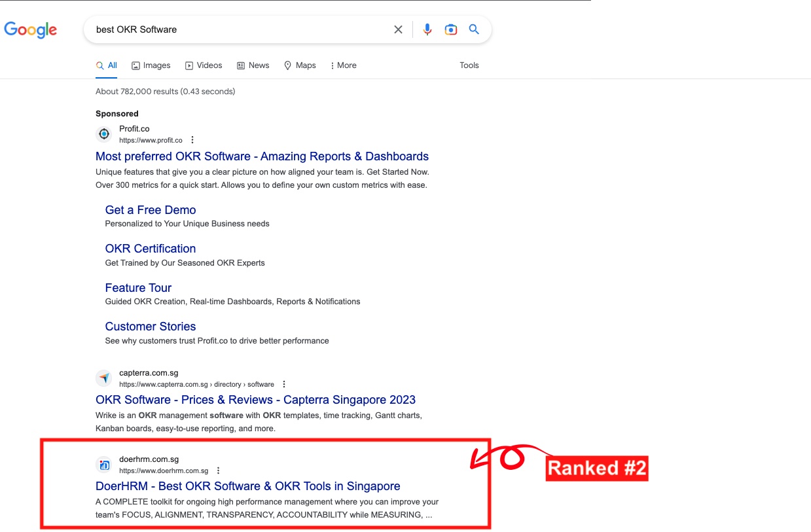Viewport: 811px width, 532px height.
Task: Click the doerhrm.com.sg favicon icon
Action: tap(104, 465)
